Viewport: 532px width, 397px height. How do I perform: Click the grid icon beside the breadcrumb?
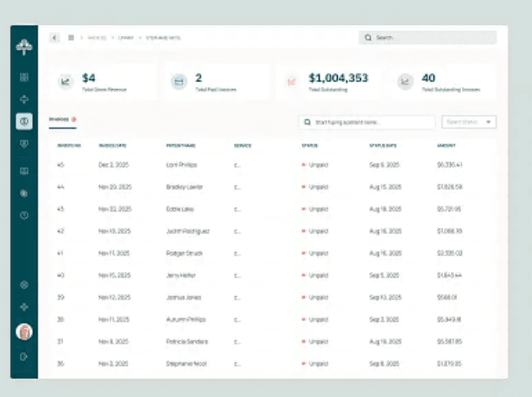tap(71, 38)
